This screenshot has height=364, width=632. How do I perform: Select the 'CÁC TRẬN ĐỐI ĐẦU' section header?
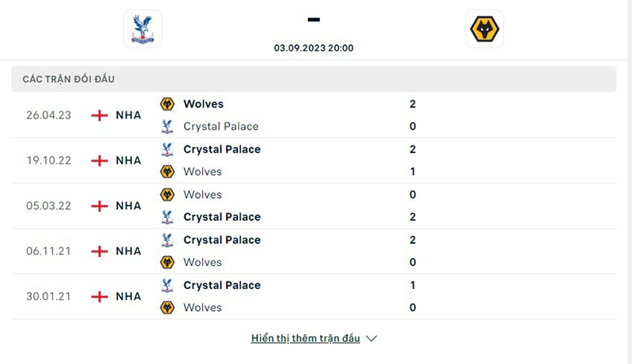74,80
